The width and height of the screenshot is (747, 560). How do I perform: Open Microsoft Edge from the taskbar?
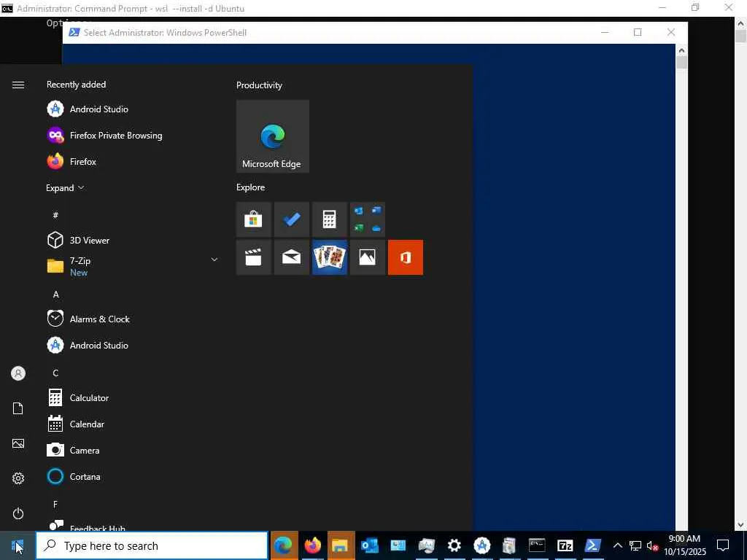284,545
